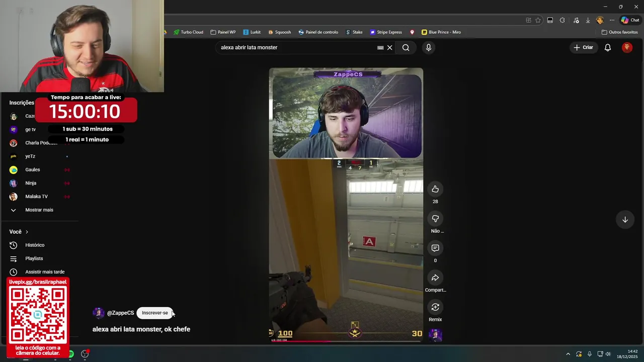Clear the search query with X

click(389, 48)
